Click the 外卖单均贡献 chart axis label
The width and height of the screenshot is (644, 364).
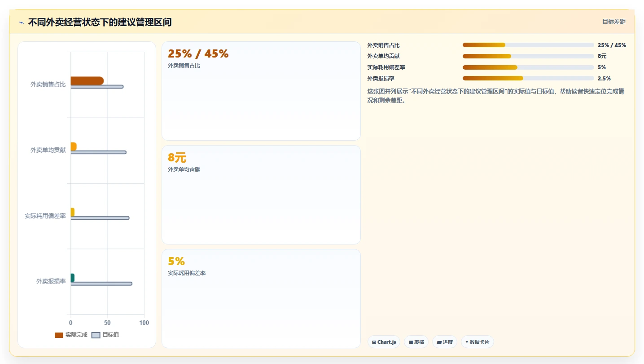[x=48, y=150]
